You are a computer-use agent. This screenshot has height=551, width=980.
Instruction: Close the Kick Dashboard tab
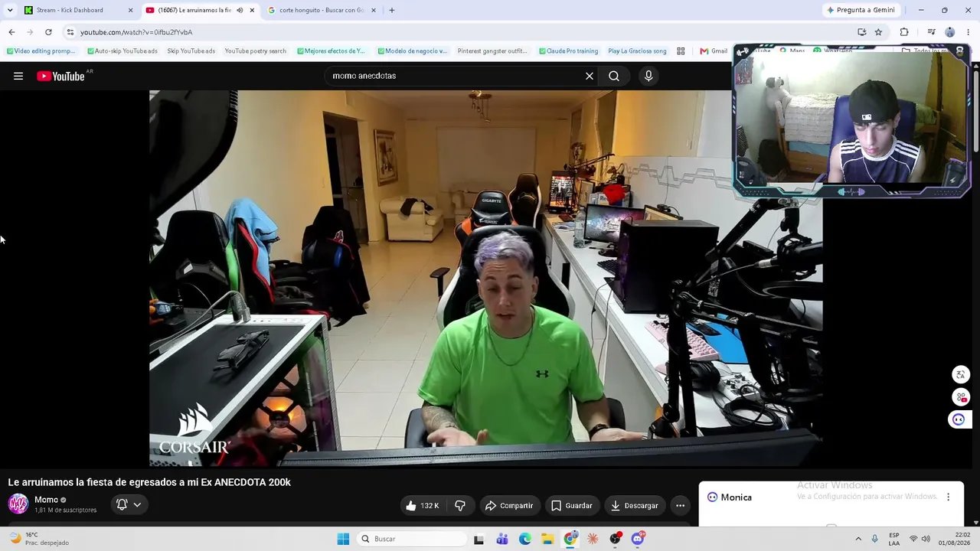[x=130, y=10]
